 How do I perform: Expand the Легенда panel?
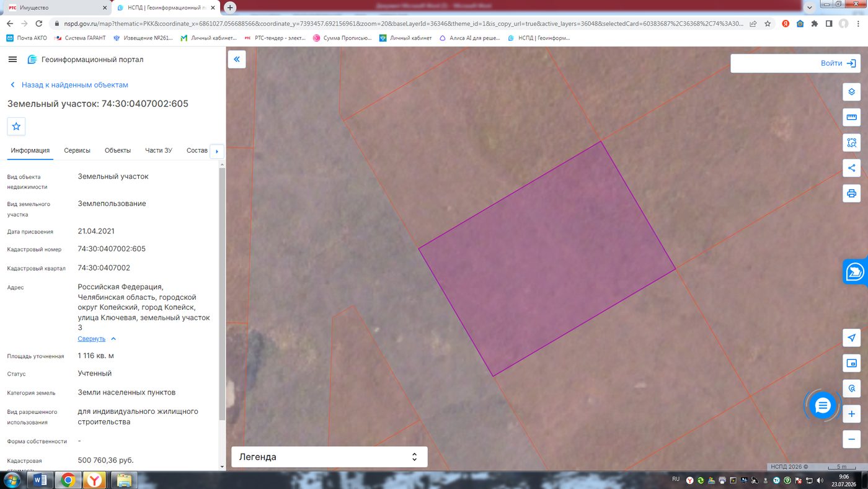pyautogui.click(x=329, y=457)
